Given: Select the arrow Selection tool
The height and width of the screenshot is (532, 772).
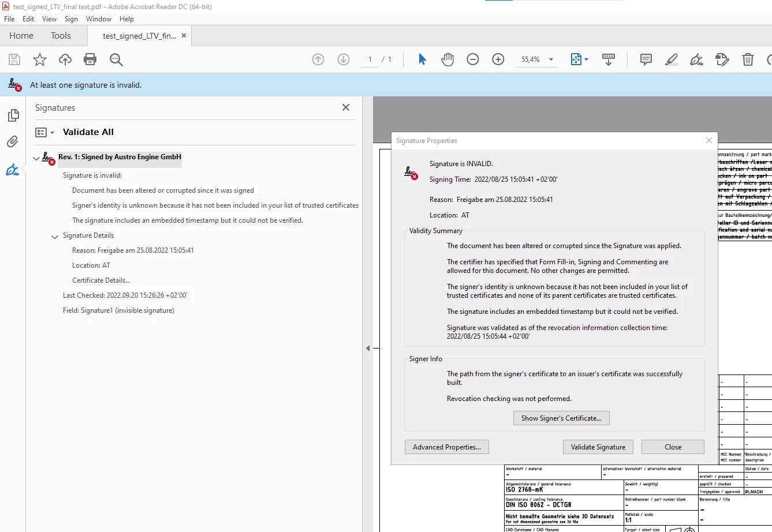Looking at the screenshot, I should pyautogui.click(x=422, y=59).
